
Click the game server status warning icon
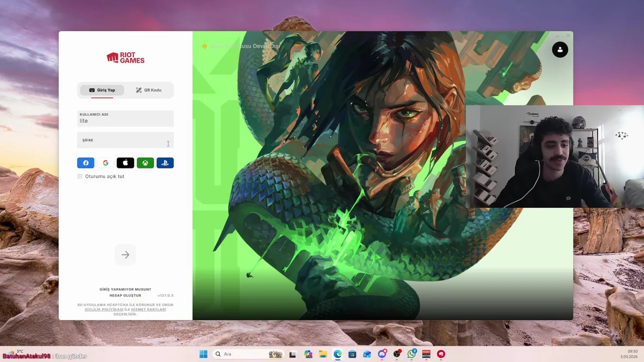[204, 46]
